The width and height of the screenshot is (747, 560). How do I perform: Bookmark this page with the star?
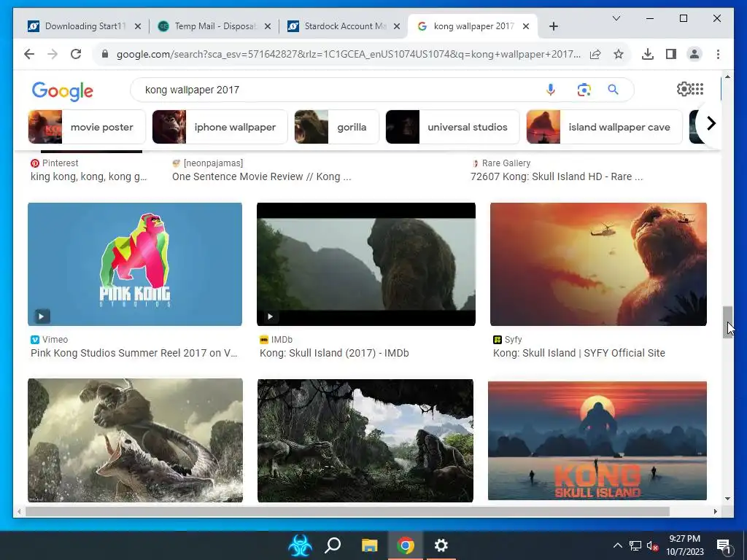click(x=619, y=54)
